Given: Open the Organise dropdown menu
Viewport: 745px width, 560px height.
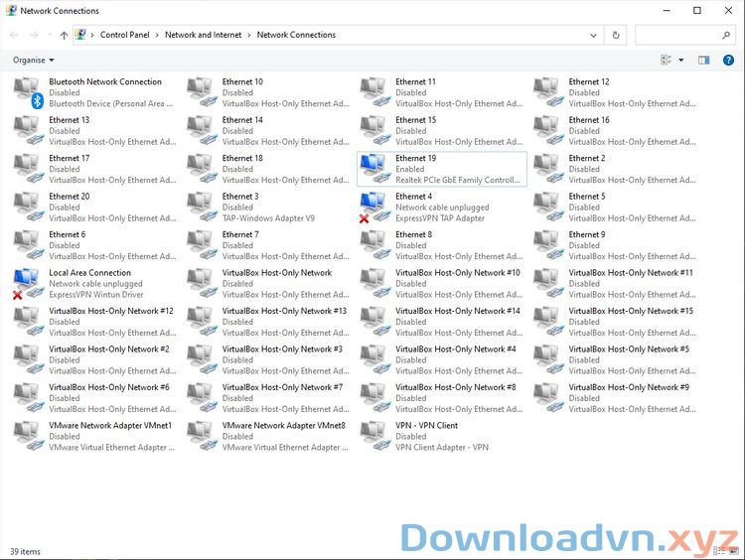Looking at the screenshot, I should (33, 60).
